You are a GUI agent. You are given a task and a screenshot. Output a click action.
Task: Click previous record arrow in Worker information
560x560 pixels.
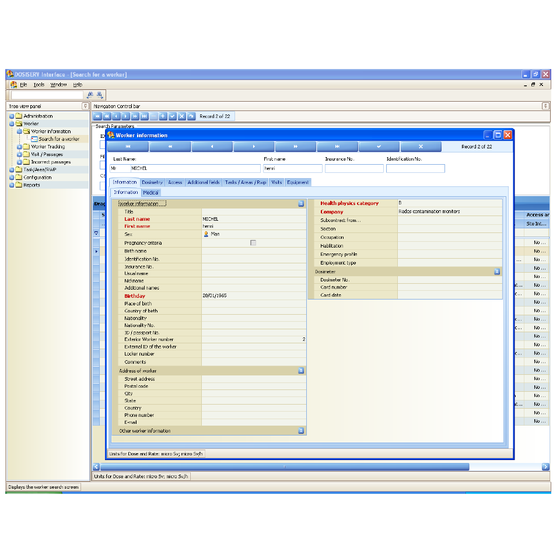[x=212, y=147]
